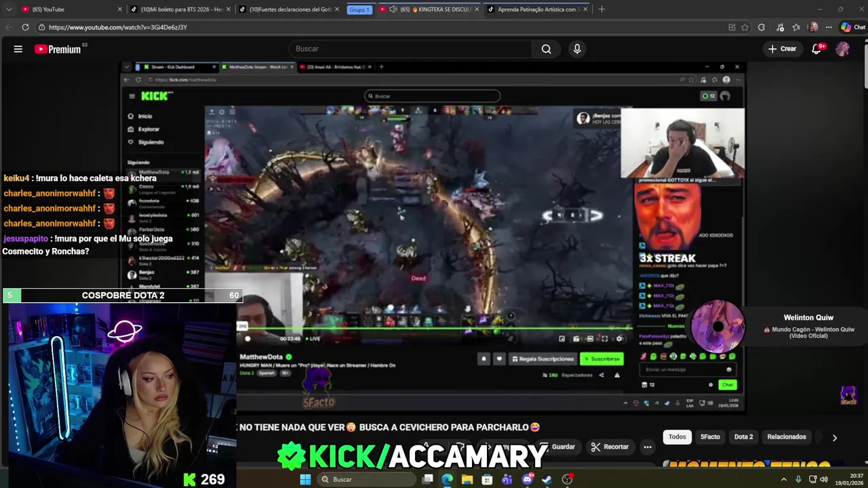Image resolution: width=868 pixels, height=488 pixels.
Task: Open Discord from taskbar
Action: pyautogui.click(x=527, y=479)
